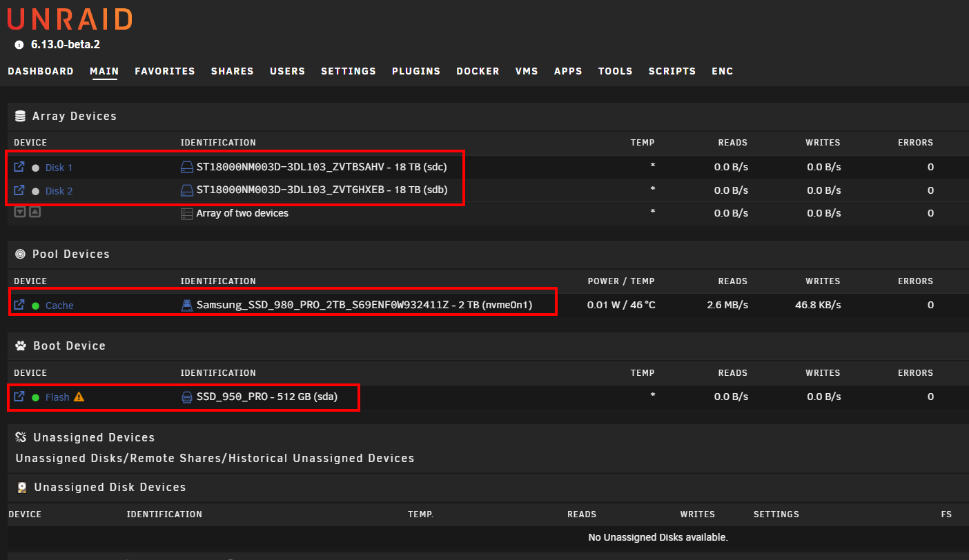Open the Disk 1 browse icon
The image size is (969, 560).
[19, 167]
